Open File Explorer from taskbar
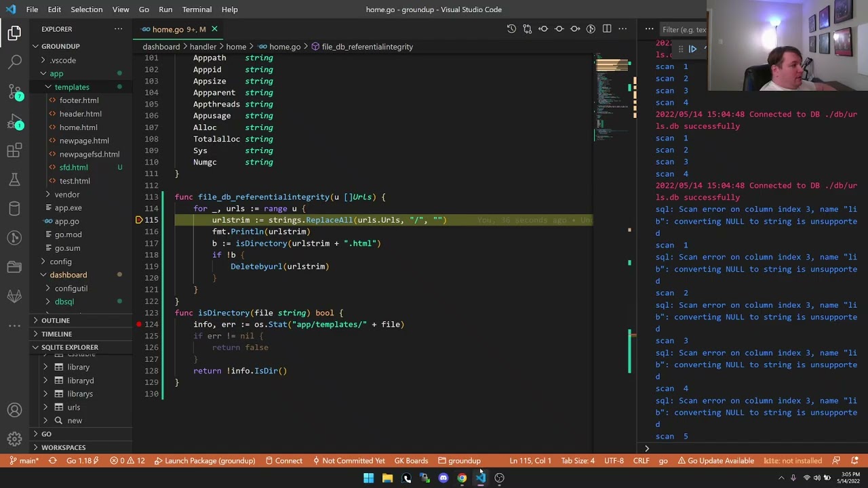The width and height of the screenshot is (868, 488). tap(387, 478)
